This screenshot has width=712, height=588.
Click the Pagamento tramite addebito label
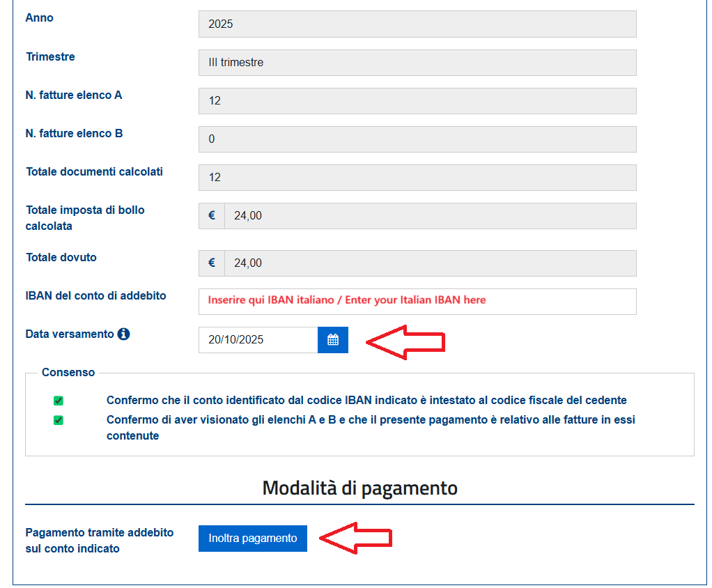click(x=100, y=539)
